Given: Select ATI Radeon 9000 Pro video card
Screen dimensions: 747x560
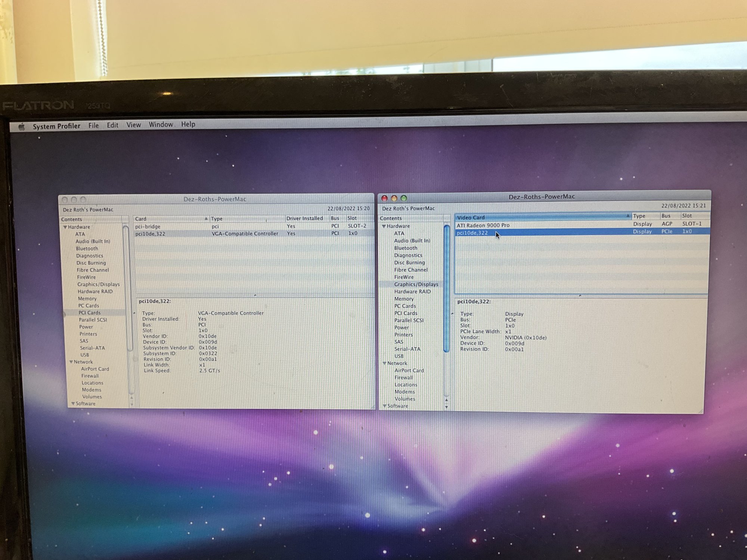Looking at the screenshot, I should pyautogui.click(x=582, y=224).
